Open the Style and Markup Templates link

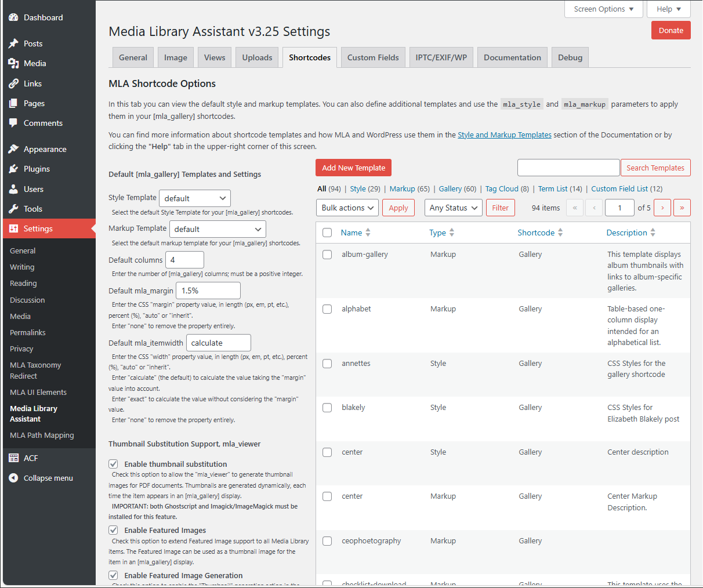click(x=504, y=134)
